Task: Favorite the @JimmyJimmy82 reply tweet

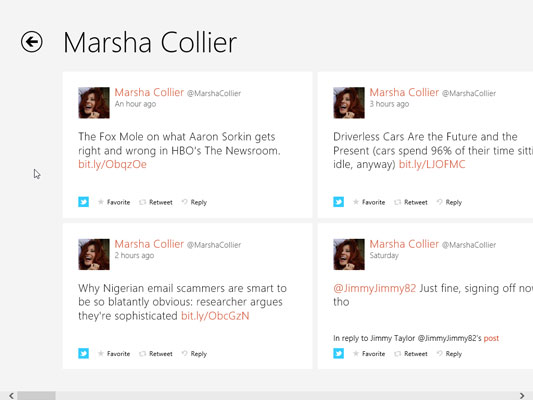Action: [x=369, y=354]
